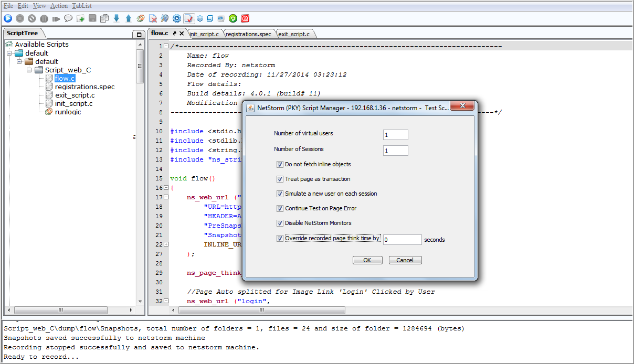Open the Action menu

[x=59, y=6]
